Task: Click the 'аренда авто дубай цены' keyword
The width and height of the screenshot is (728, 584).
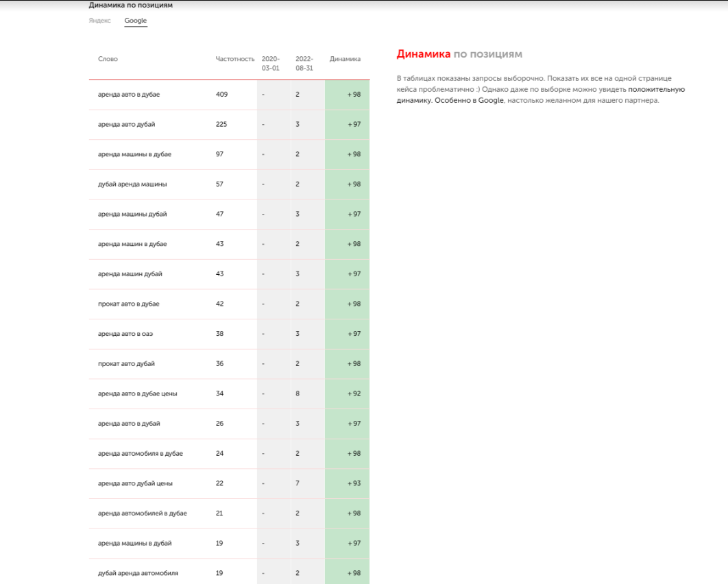Action: coord(135,484)
